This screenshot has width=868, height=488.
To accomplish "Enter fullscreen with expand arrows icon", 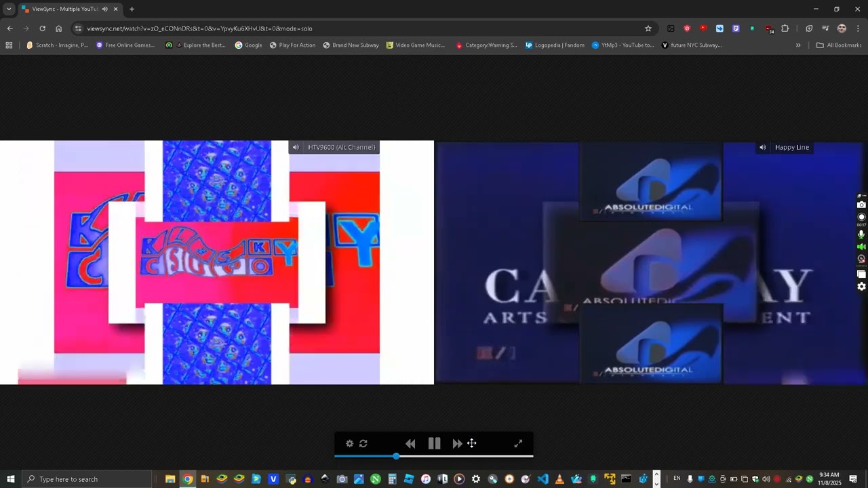I will 518,443.
